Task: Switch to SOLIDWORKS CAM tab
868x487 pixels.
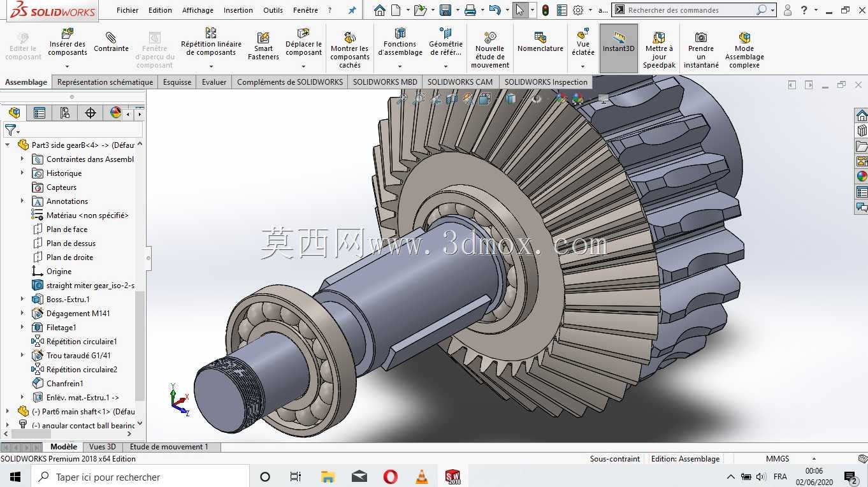Action: pos(460,82)
